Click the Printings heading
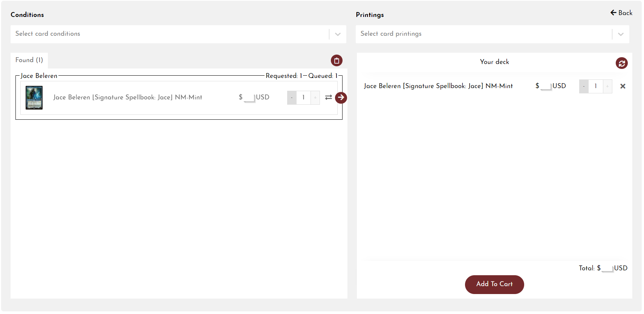The width and height of the screenshot is (644, 314). click(370, 15)
